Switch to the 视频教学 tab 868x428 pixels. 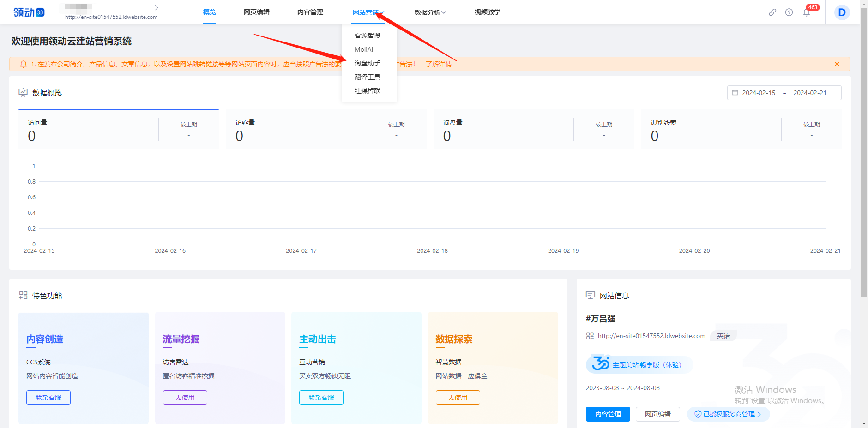click(x=486, y=12)
